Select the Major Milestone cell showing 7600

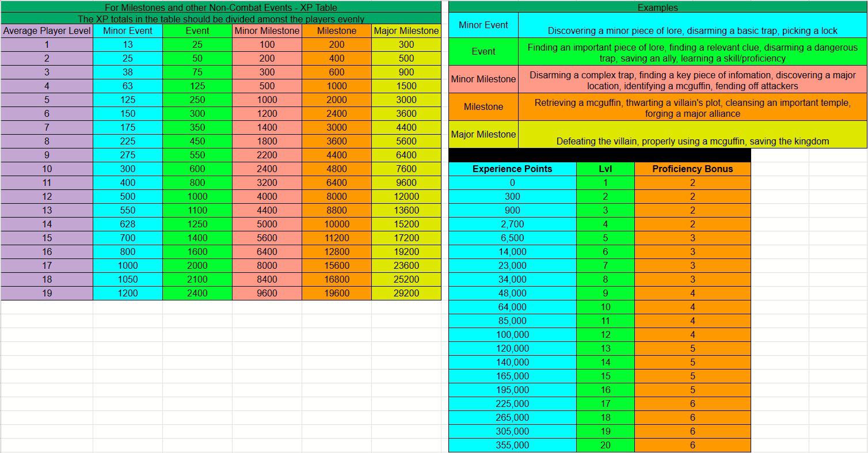click(406, 169)
